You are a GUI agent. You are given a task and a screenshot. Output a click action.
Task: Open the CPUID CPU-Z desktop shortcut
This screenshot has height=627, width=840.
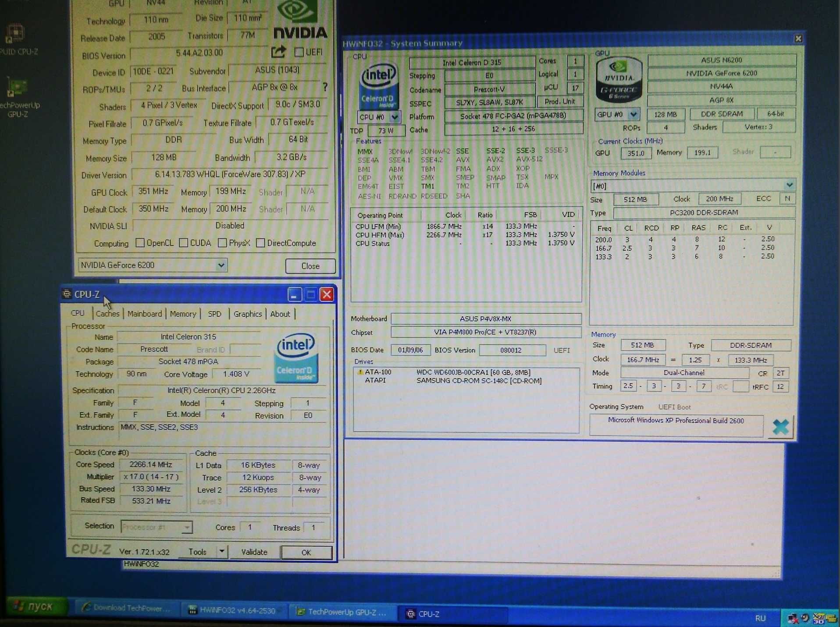click(x=16, y=39)
